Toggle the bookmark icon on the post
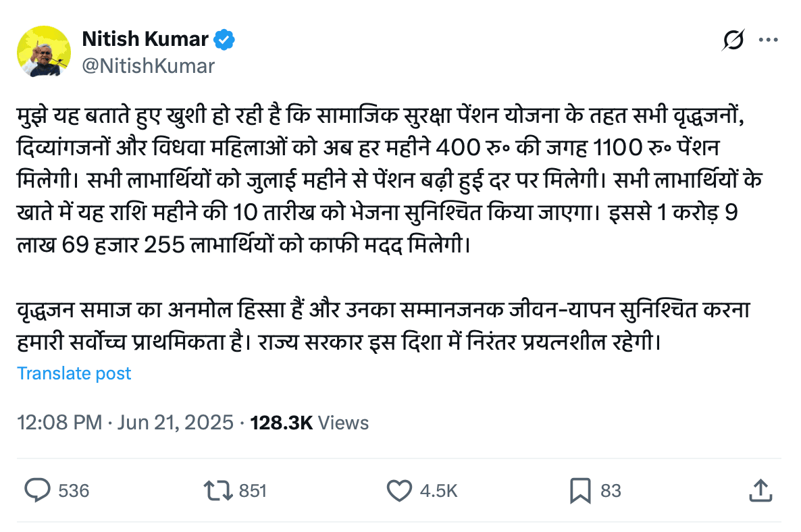 pyautogui.click(x=580, y=490)
